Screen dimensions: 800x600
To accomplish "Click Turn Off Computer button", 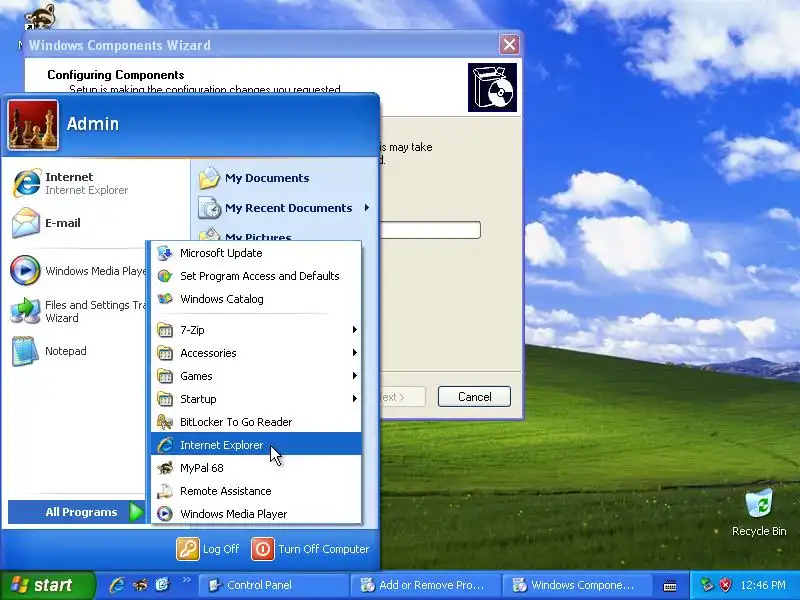I will [310, 549].
